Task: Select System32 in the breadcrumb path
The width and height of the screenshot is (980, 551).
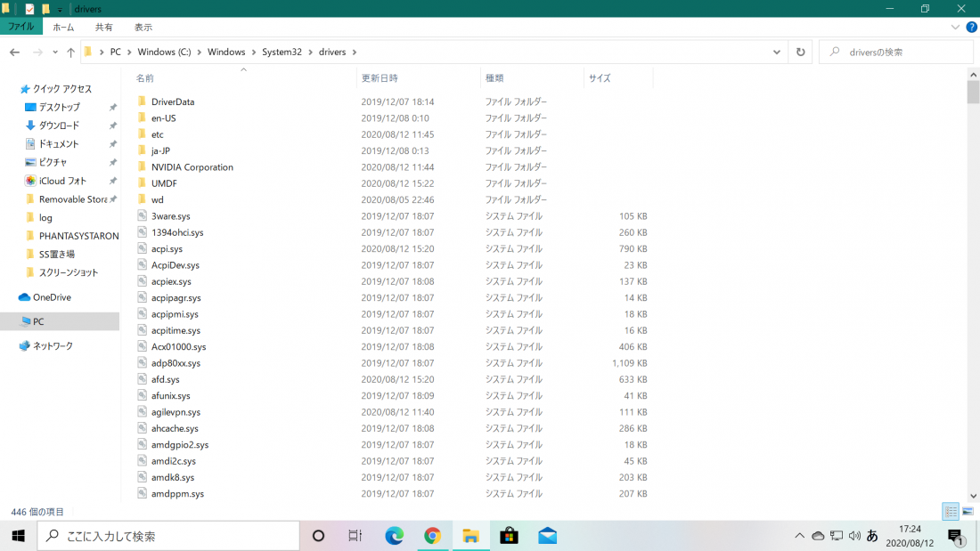Action: tap(282, 53)
